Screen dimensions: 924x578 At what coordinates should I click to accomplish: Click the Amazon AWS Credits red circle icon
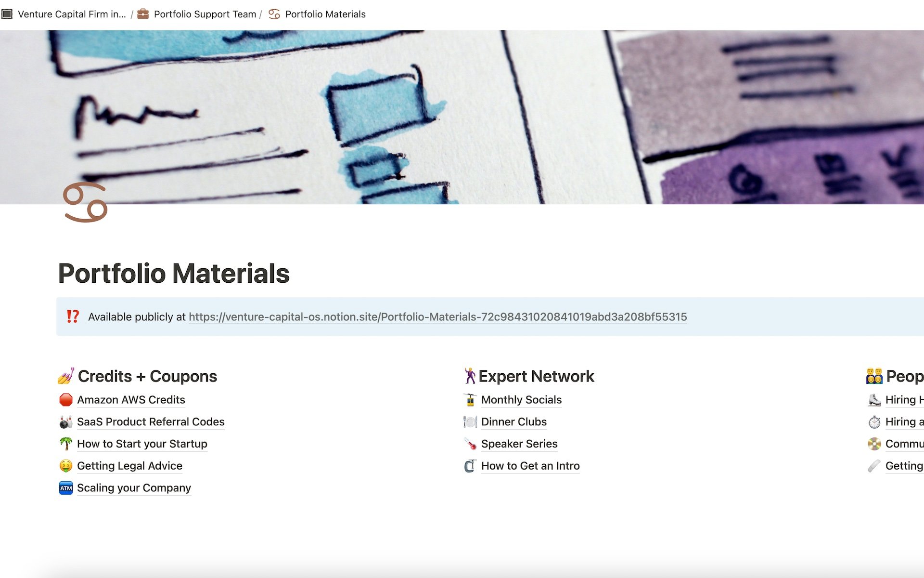point(65,399)
